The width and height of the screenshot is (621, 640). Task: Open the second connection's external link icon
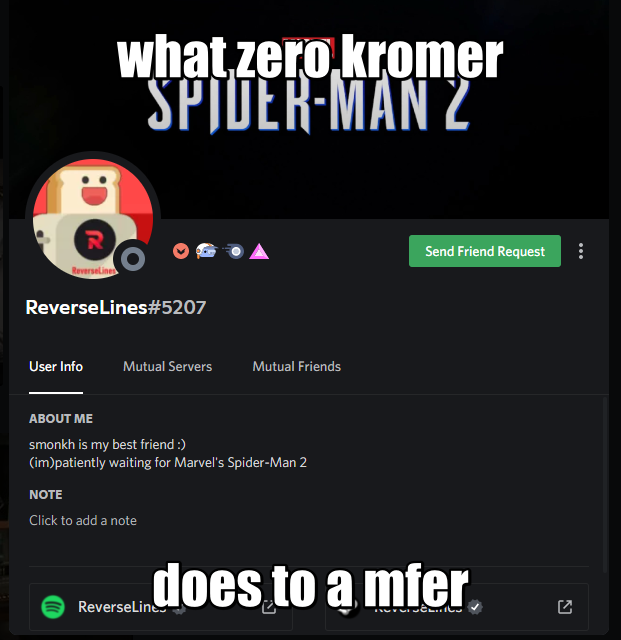click(565, 607)
